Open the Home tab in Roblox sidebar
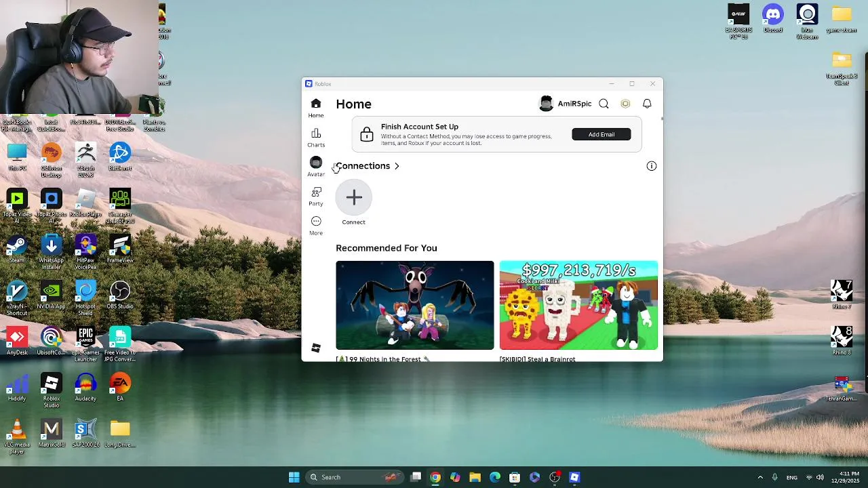868x488 pixels. click(x=316, y=108)
